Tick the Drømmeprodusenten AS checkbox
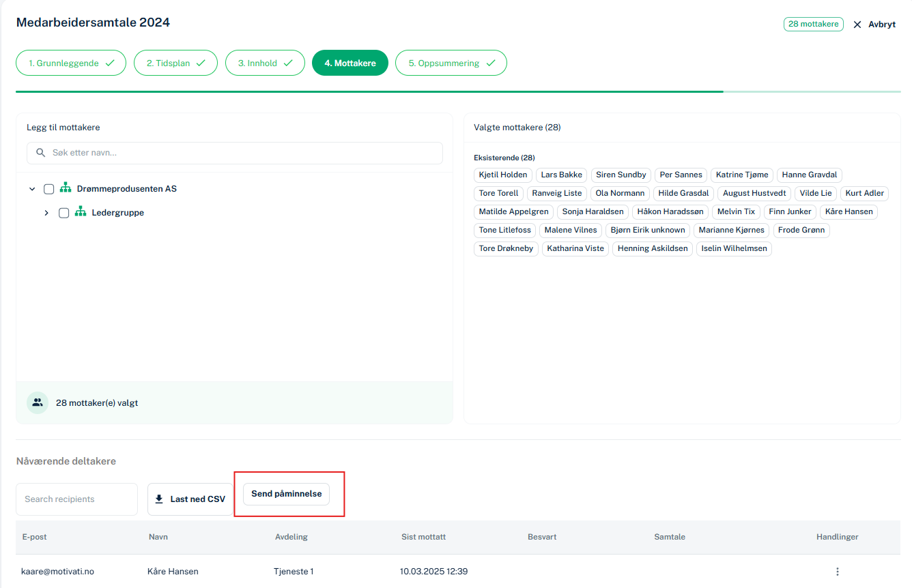Viewport: 912px width, 588px height. click(x=49, y=189)
